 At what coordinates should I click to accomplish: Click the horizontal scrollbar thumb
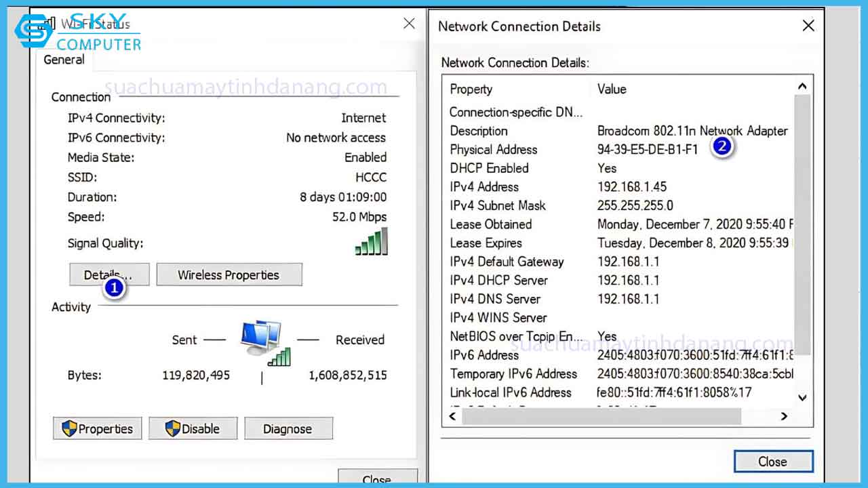tap(600, 416)
